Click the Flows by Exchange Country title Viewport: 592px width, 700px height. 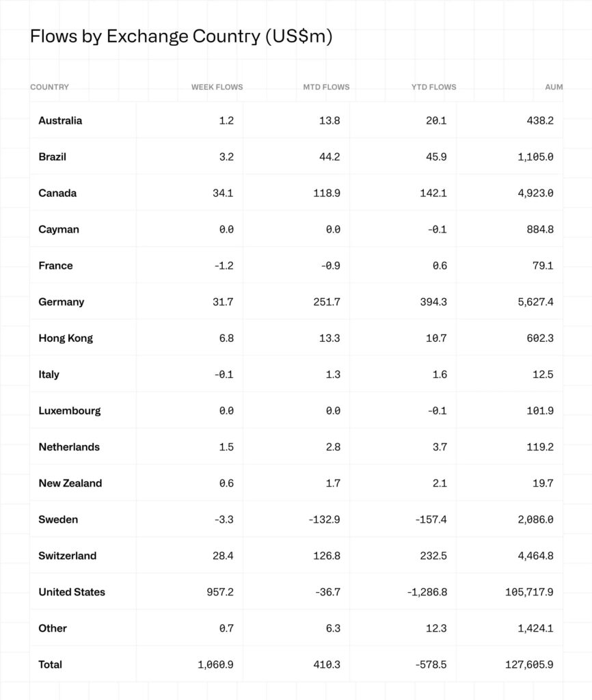click(x=181, y=36)
